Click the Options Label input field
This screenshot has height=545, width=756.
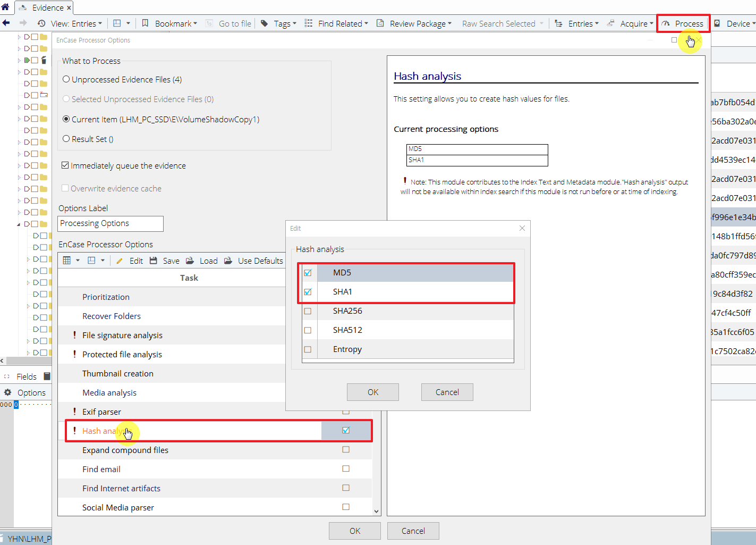coord(111,223)
